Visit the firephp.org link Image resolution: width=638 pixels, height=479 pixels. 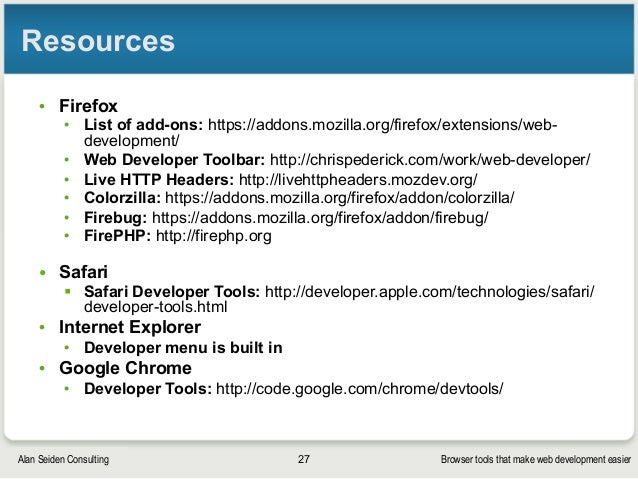pos(214,236)
